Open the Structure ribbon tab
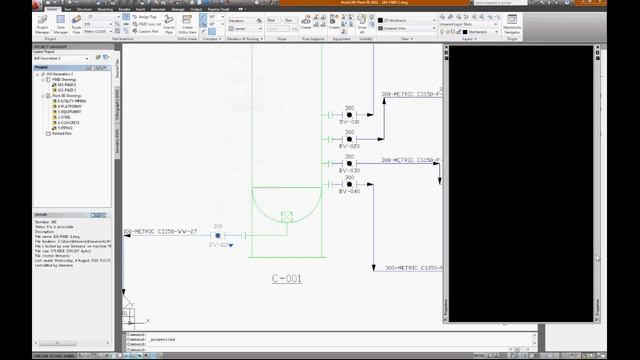The height and width of the screenshot is (360, 640). [x=84, y=9]
